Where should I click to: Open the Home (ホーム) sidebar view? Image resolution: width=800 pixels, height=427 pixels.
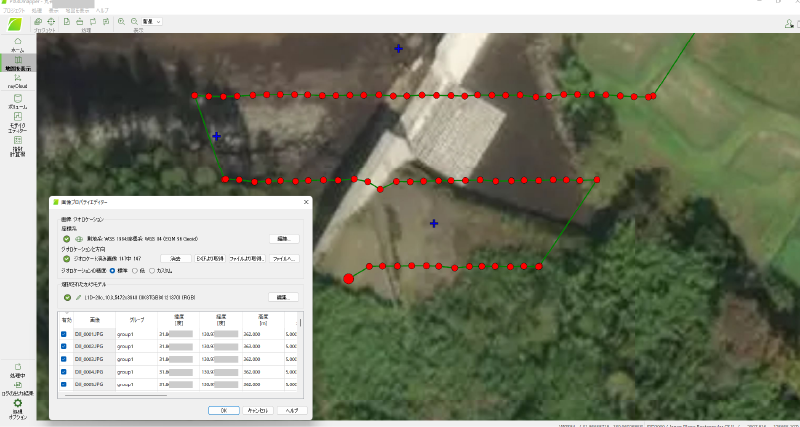[17, 43]
